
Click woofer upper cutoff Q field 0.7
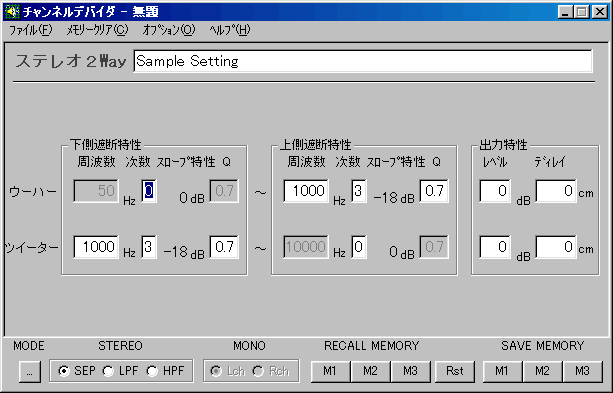[x=434, y=191]
